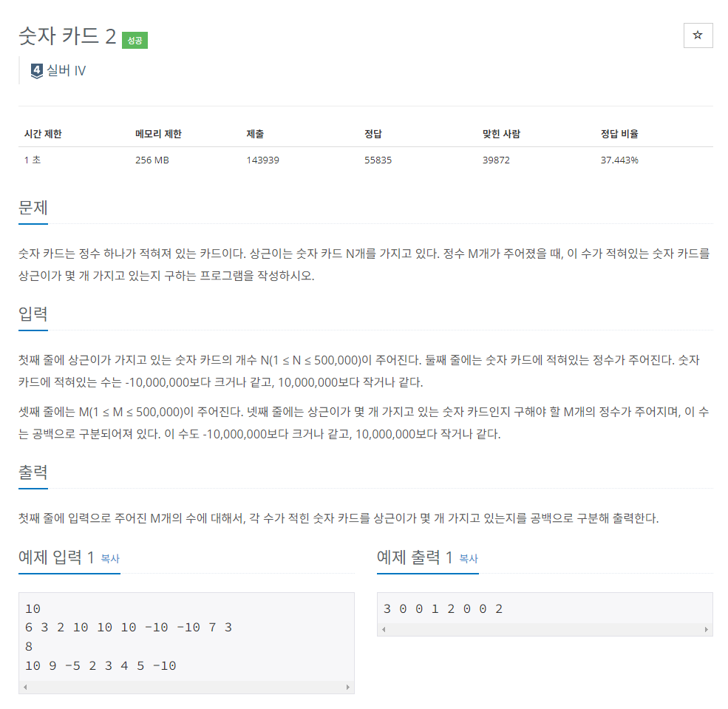Click right arrow of sample input scrollbar
Viewport: 728px width, 709px height.
348,687
